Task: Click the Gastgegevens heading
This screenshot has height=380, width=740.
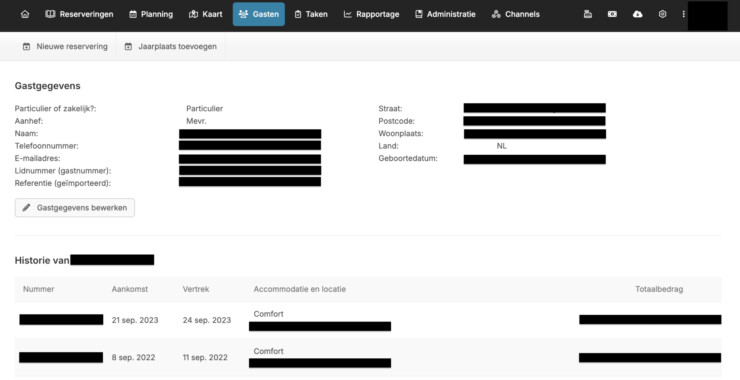Action: click(48, 86)
